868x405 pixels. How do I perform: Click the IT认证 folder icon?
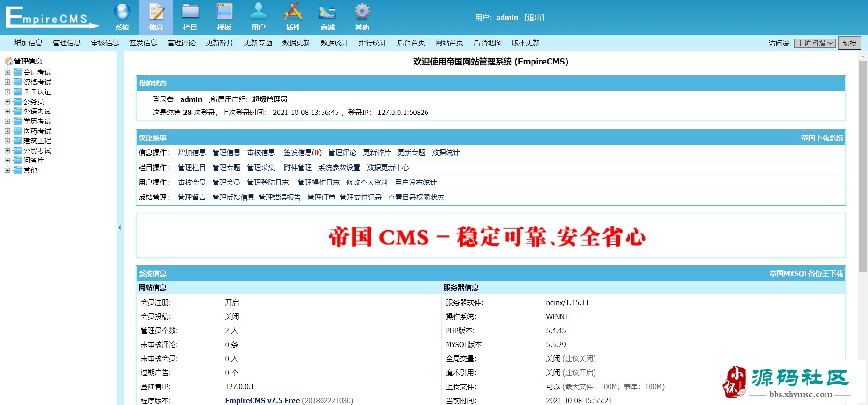pos(18,92)
